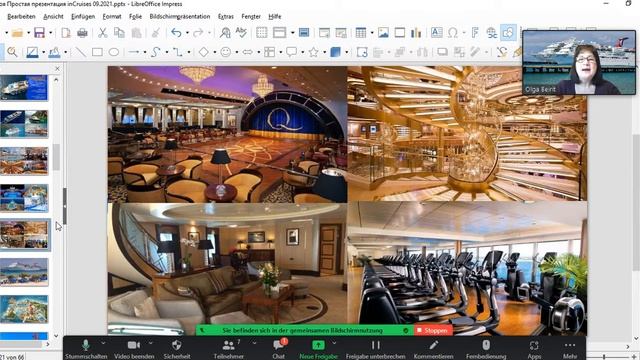640x360 pixels.
Task: Select the callout speech bubble tool
Action: (x=291, y=52)
